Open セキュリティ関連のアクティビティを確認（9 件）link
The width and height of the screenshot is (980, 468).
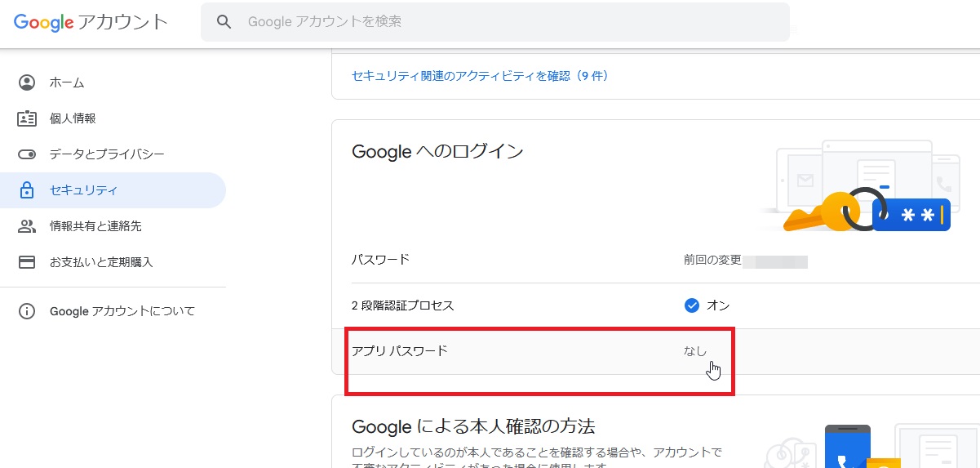[x=480, y=76]
